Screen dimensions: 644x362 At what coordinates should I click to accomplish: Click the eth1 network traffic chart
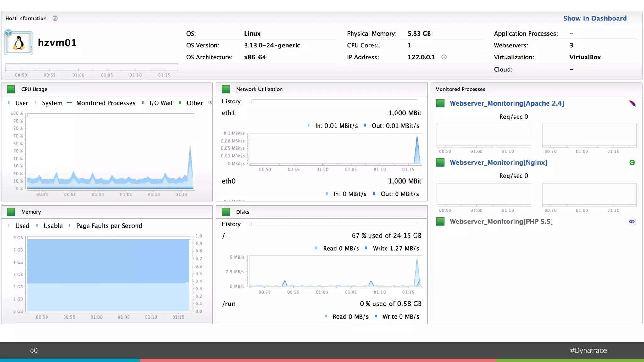coord(336,149)
